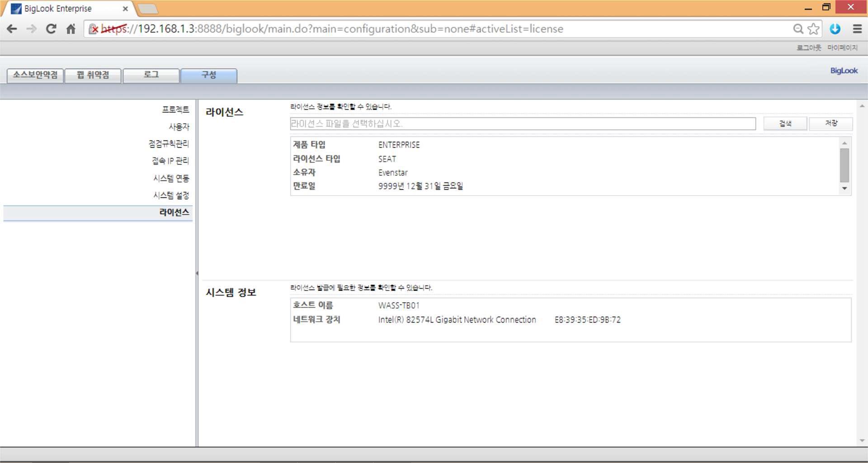Click the 소유자 label

304,172
